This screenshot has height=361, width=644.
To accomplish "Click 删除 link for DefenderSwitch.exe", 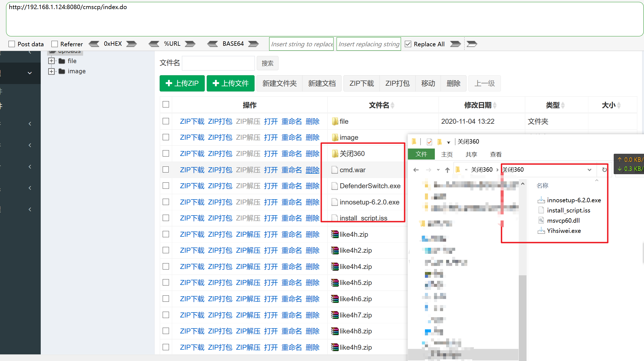I will (312, 186).
